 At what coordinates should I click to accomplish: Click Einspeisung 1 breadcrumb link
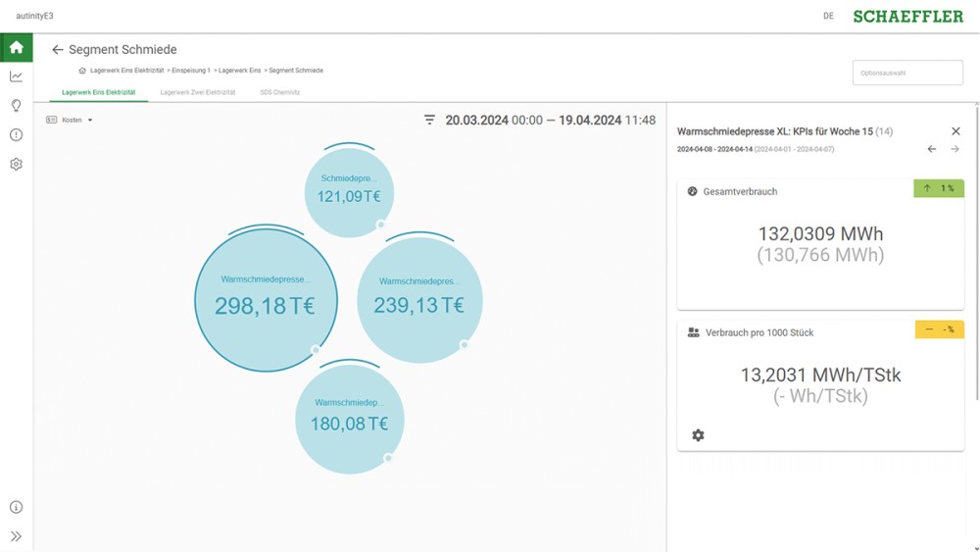tap(190, 71)
